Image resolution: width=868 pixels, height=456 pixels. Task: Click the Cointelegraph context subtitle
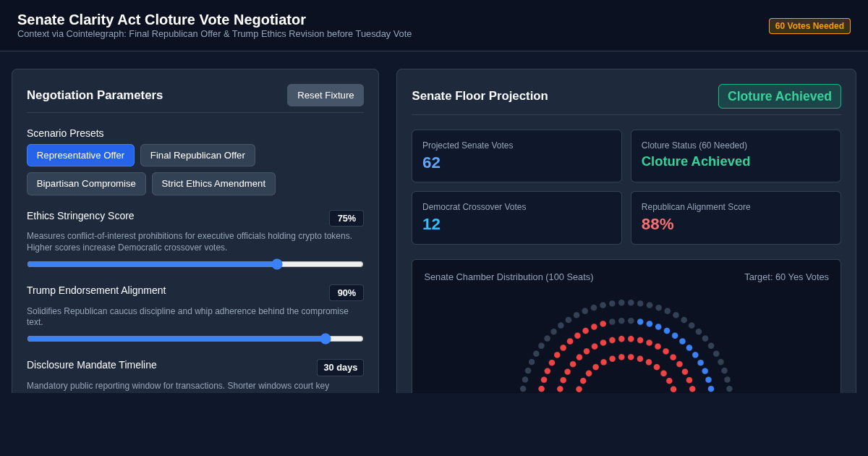pos(214,34)
